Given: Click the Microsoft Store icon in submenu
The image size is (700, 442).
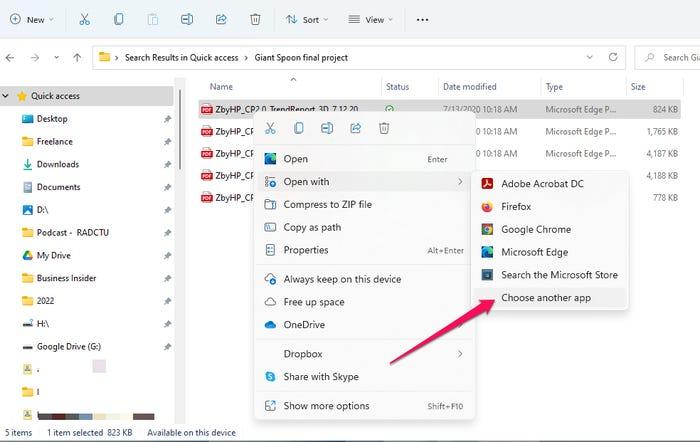Looking at the screenshot, I should coord(487,275).
